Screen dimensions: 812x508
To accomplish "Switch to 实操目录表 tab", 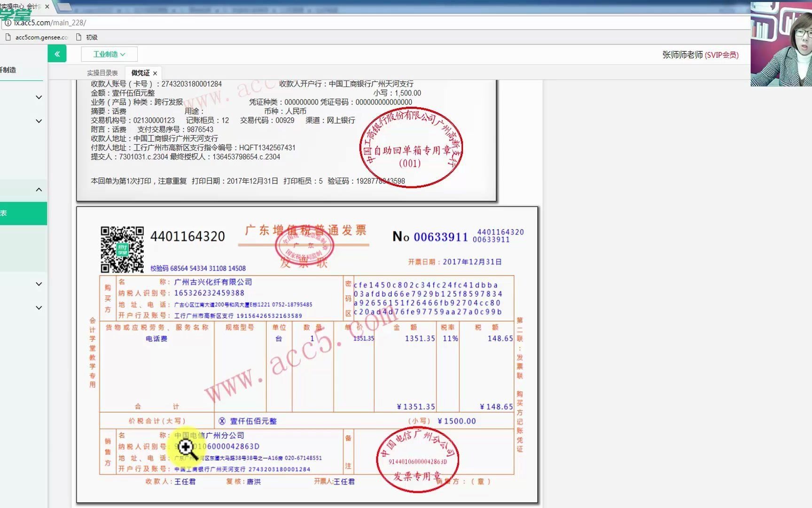I will (x=102, y=73).
